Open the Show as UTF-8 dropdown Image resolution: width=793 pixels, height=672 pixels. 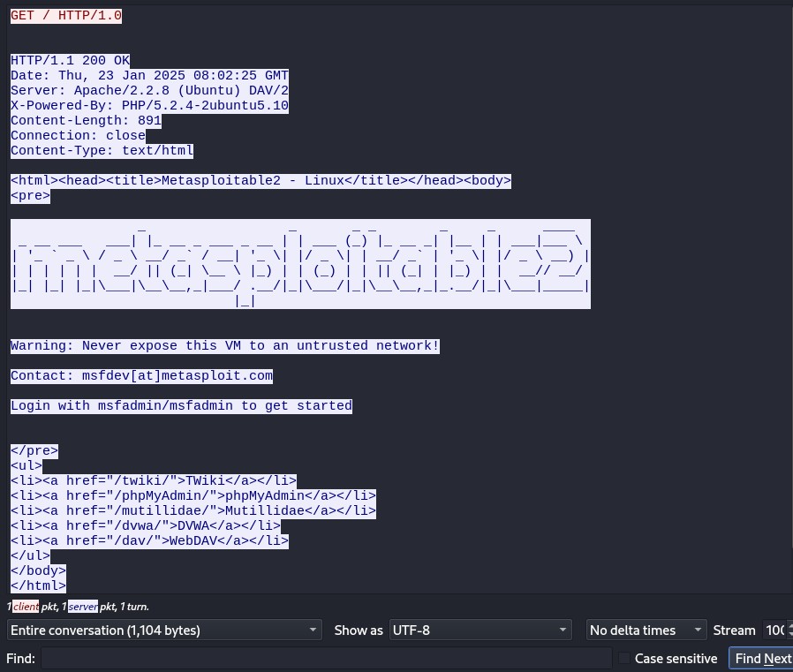480,630
